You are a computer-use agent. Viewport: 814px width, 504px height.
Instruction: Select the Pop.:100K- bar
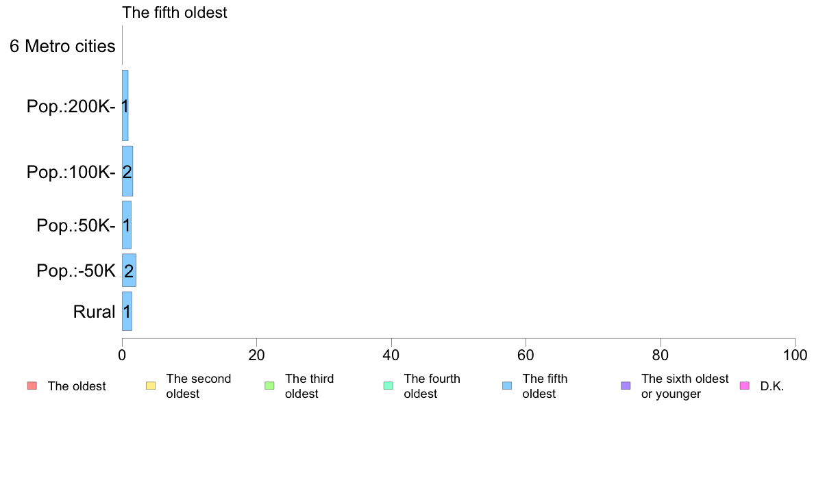pyautogui.click(x=127, y=171)
